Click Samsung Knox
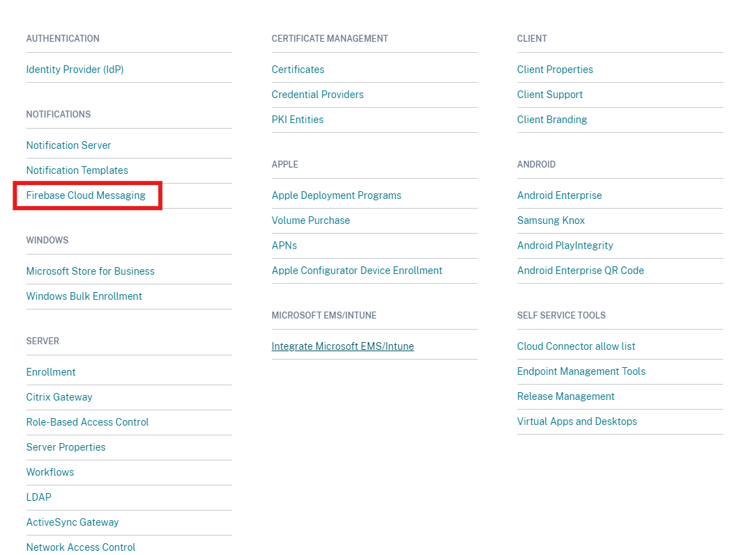Viewport: 756px width, 555px height. (x=551, y=220)
